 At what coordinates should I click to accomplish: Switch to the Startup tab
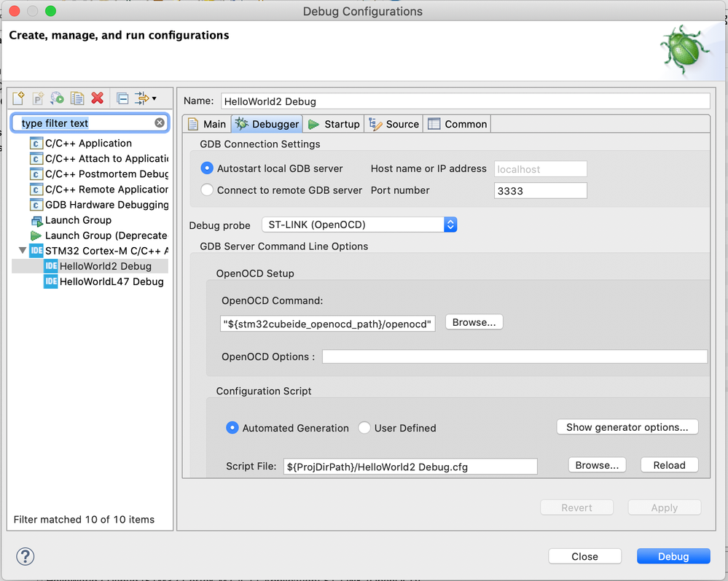(x=333, y=124)
